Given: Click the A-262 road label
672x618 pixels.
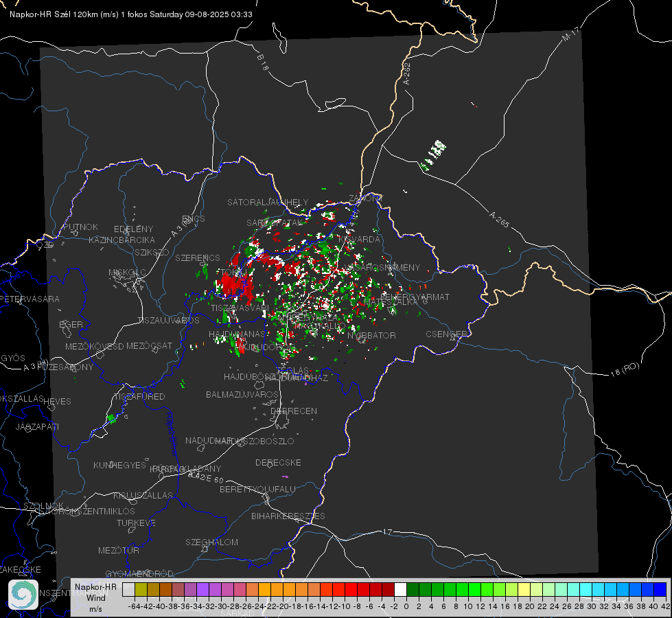Looking at the screenshot, I should pyautogui.click(x=407, y=73).
